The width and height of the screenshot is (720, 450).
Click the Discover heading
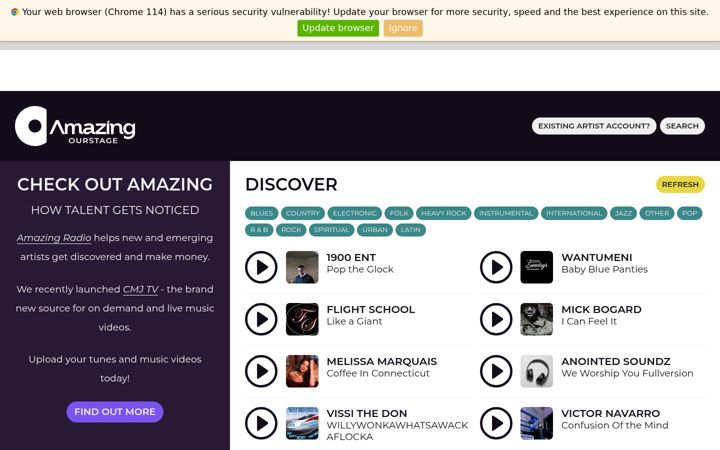point(291,185)
